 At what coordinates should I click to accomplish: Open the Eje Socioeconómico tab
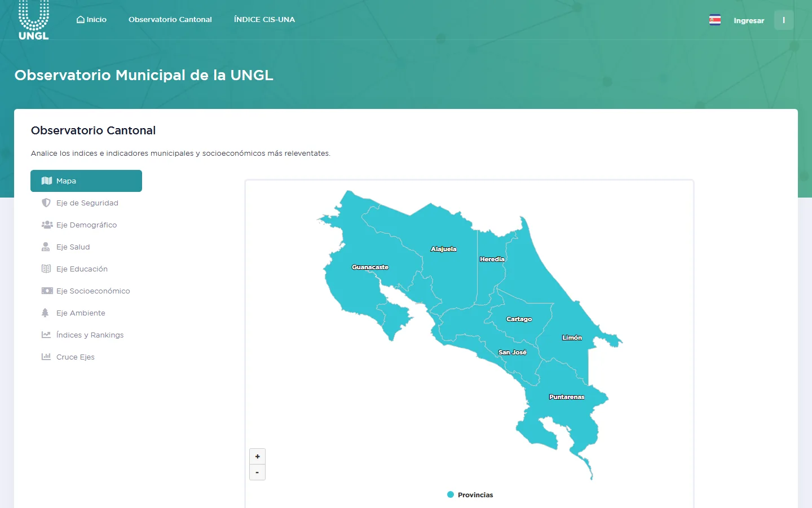(86, 291)
